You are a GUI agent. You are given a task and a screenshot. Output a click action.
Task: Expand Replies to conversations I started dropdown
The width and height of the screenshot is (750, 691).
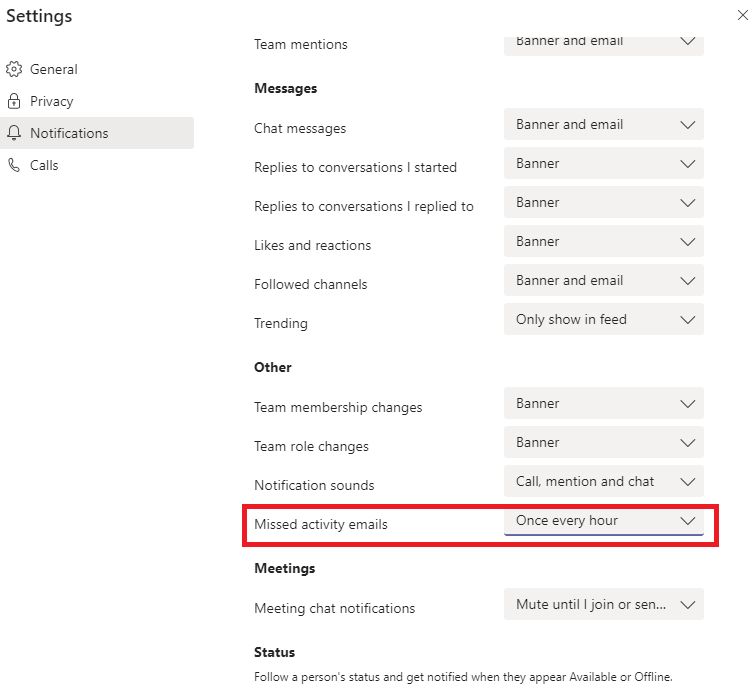603,164
